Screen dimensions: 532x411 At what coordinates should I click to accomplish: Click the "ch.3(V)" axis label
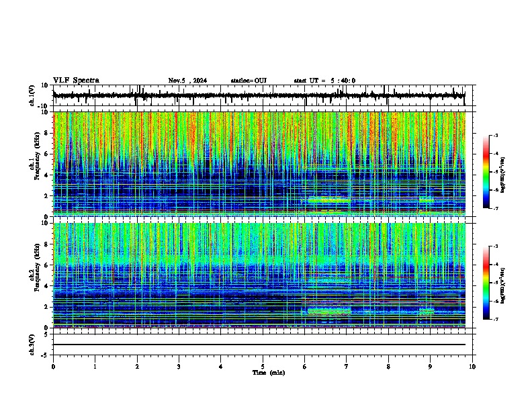point(32,345)
